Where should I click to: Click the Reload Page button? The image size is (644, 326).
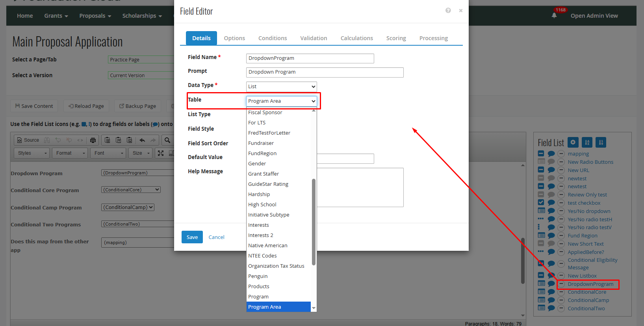(x=86, y=106)
